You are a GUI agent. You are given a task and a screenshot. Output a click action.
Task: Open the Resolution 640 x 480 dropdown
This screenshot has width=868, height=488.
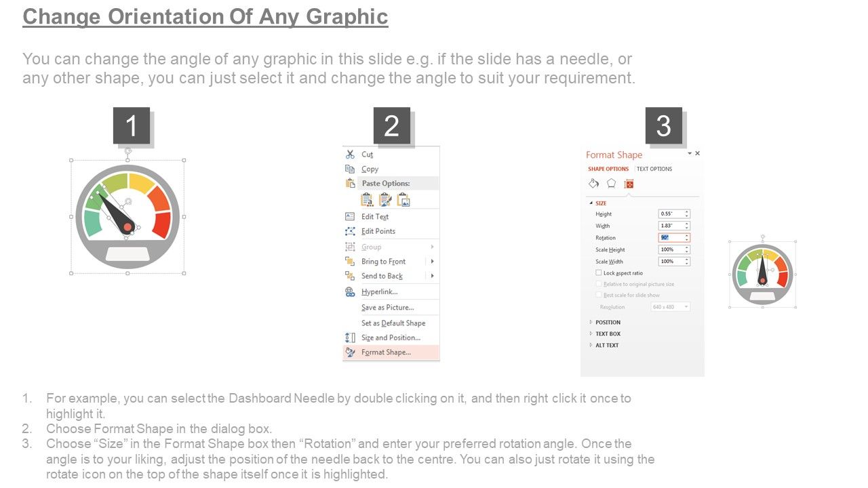point(671,307)
